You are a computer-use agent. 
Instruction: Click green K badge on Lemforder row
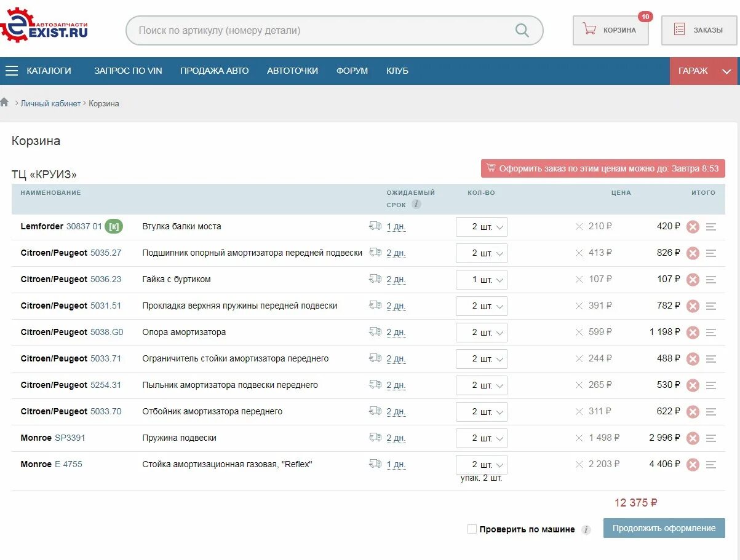[114, 226]
